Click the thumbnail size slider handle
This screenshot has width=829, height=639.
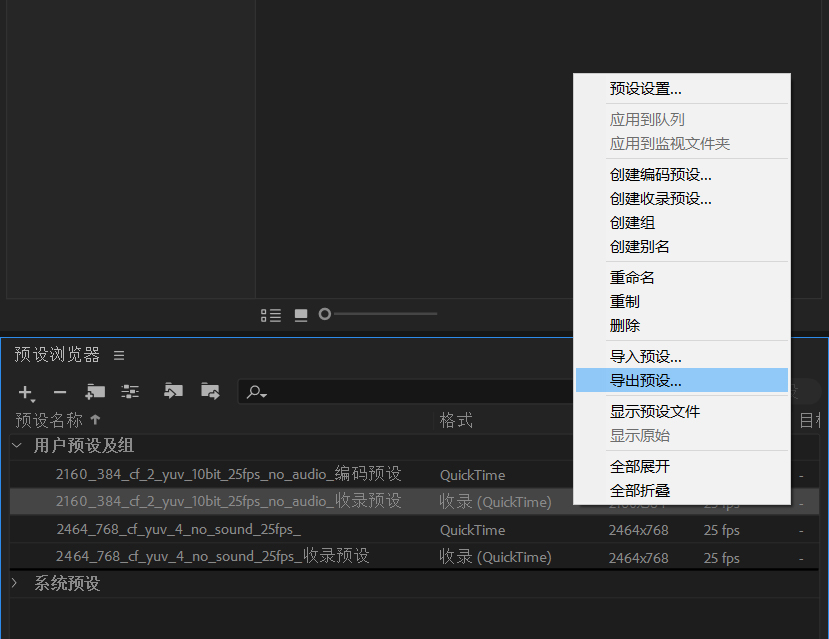click(325, 314)
